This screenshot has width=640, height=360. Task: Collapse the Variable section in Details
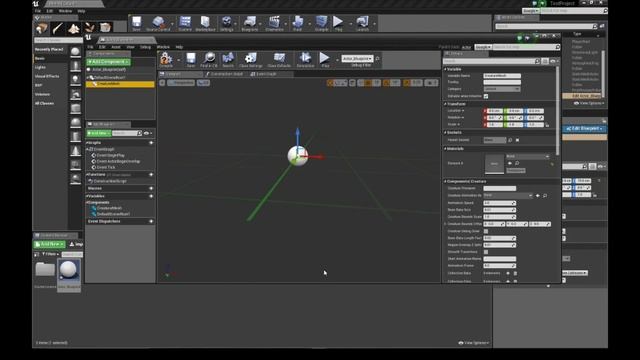[445, 69]
